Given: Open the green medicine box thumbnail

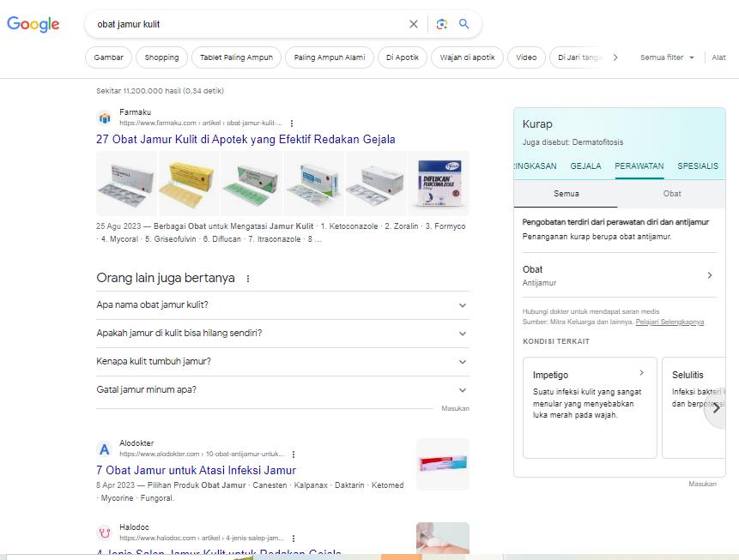Looking at the screenshot, I should click(251, 184).
